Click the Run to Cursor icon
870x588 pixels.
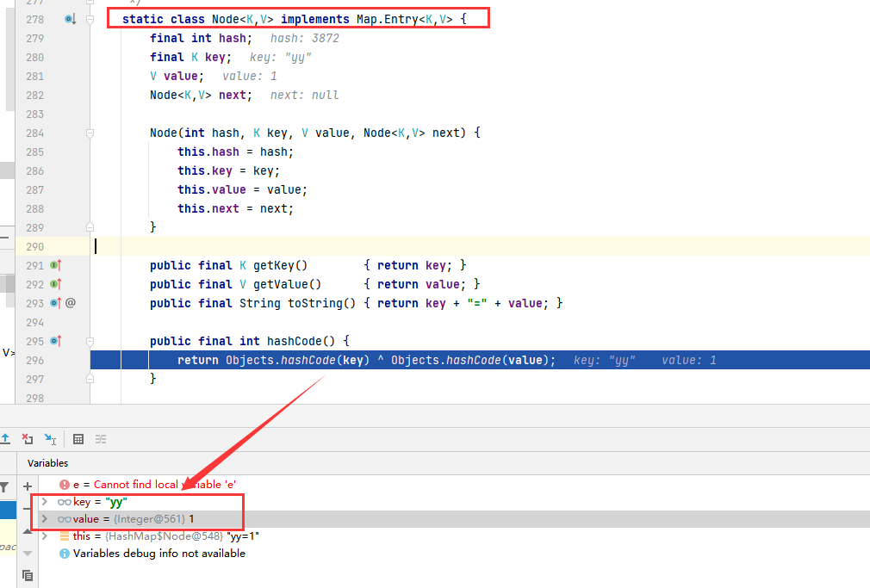[x=49, y=439]
